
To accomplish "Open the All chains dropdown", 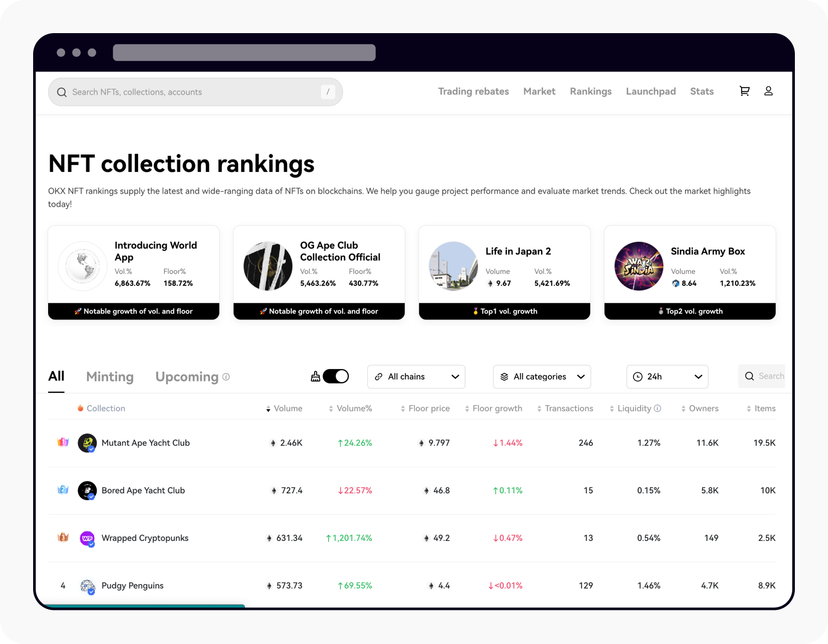I will click(416, 376).
